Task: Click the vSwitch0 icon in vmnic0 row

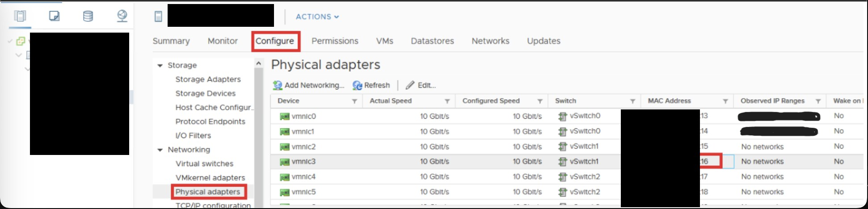Action: coord(562,116)
